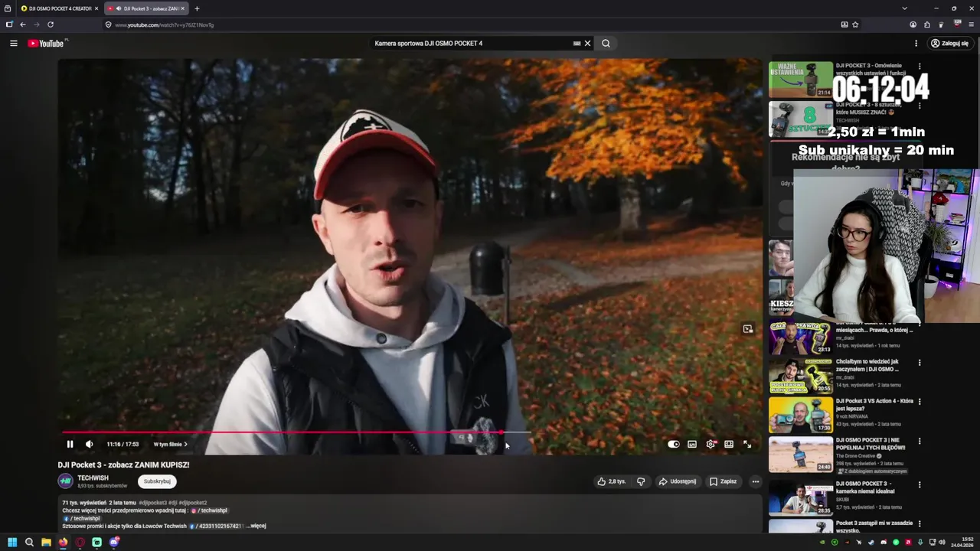Open more actions ellipsis beside Zapisz

point(755,481)
